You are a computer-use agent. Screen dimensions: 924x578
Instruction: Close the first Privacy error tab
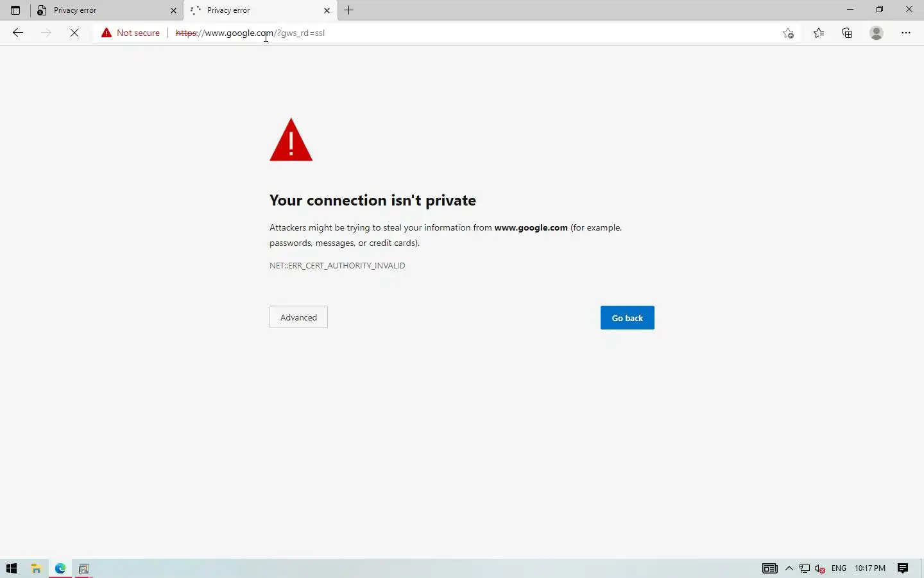pos(173,10)
